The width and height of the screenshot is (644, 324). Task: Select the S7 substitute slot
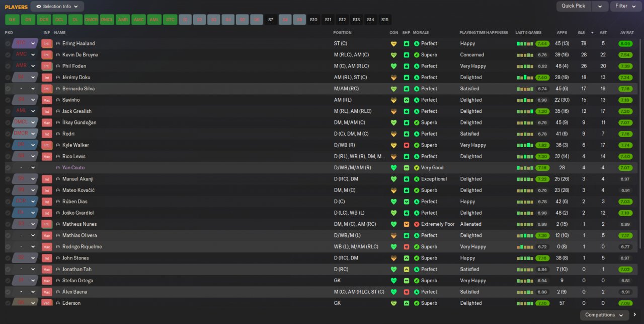pos(271,20)
